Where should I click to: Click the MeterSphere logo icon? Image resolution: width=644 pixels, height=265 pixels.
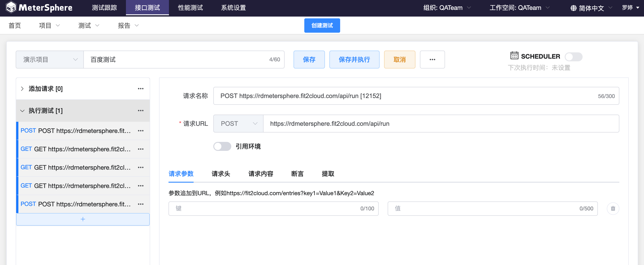click(11, 7)
